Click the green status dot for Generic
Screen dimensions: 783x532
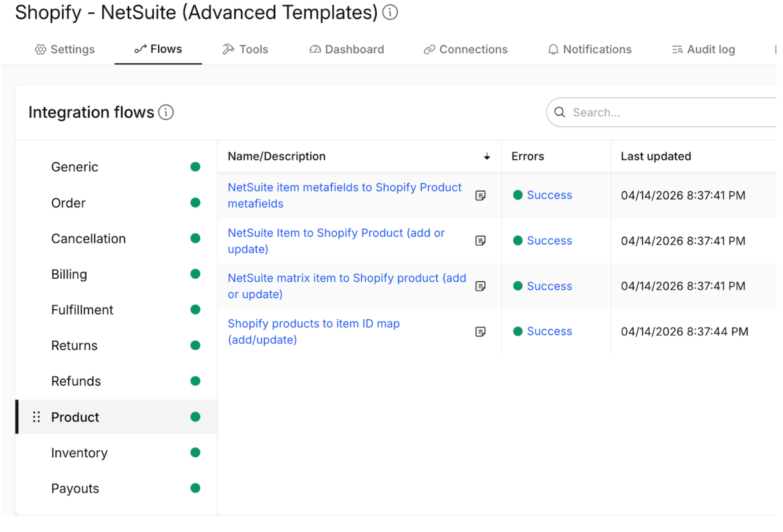click(195, 167)
